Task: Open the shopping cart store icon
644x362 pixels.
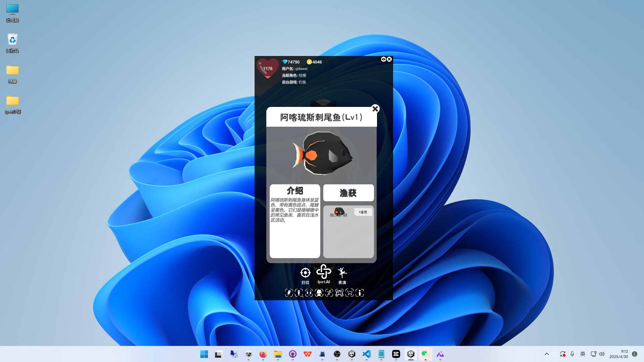Action: tap(350, 293)
